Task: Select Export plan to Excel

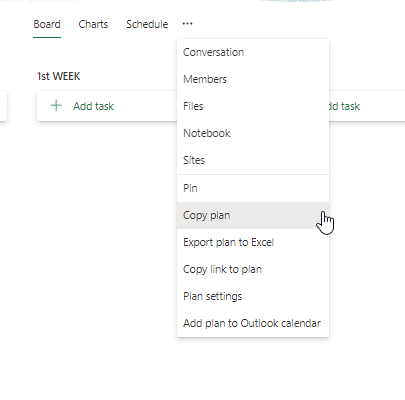Action: [x=253, y=242]
